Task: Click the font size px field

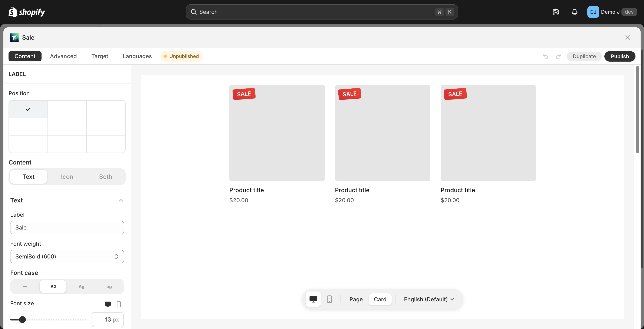Action: coord(108,319)
